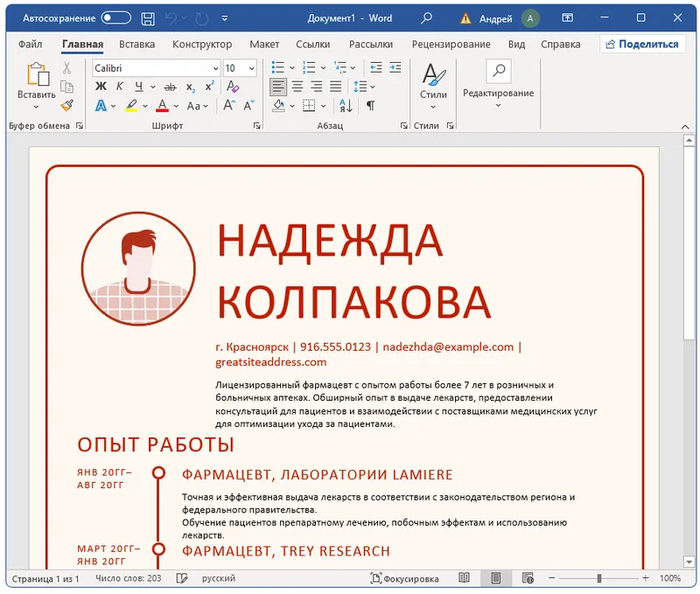The image size is (700, 594).
Task: Click the bulleted list icon
Action: [279, 68]
